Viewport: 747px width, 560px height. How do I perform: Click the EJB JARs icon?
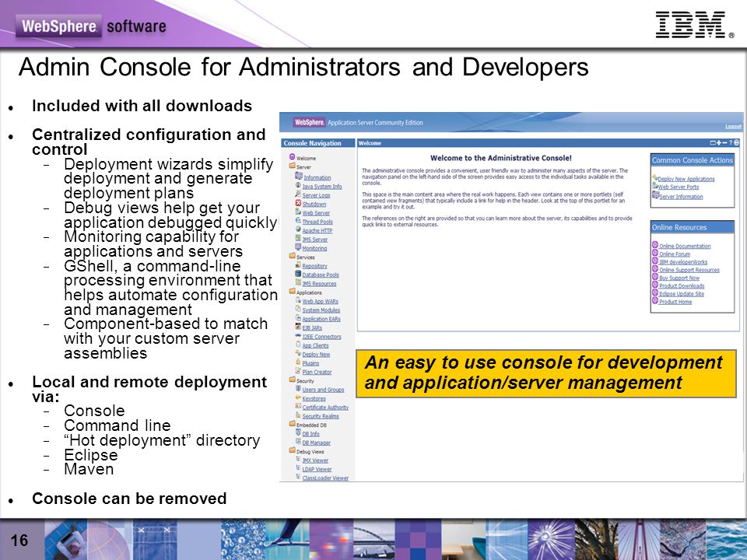click(x=298, y=327)
